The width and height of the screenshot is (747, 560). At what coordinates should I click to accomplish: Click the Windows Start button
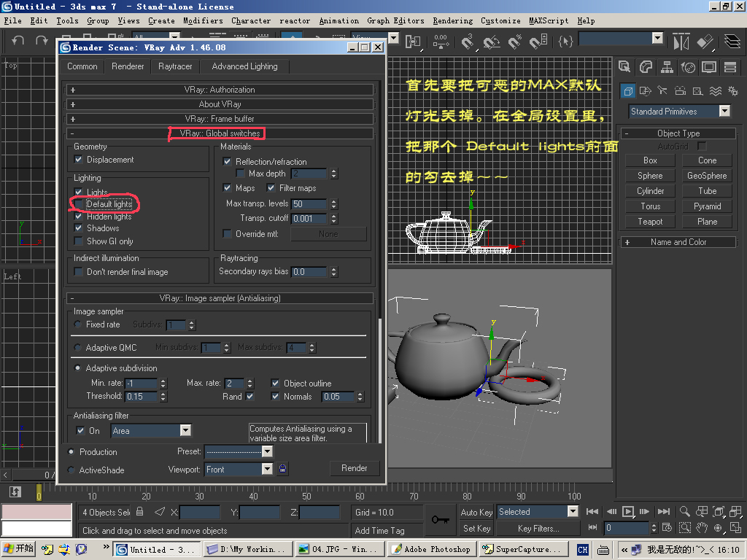click(x=18, y=549)
